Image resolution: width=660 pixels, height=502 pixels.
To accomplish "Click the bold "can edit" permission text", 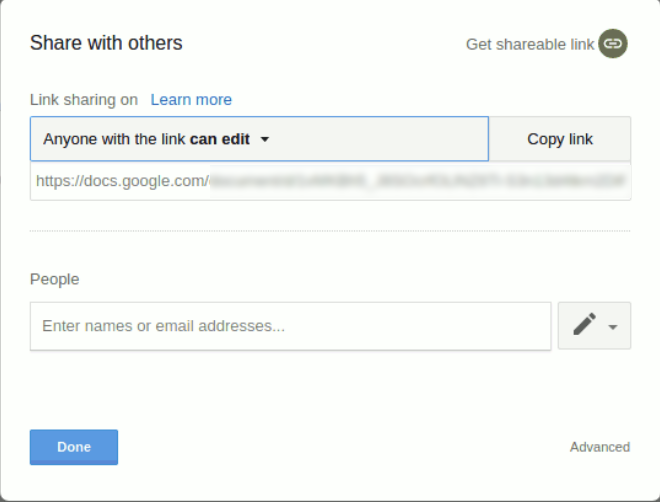I will pyautogui.click(x=219, y=139).
